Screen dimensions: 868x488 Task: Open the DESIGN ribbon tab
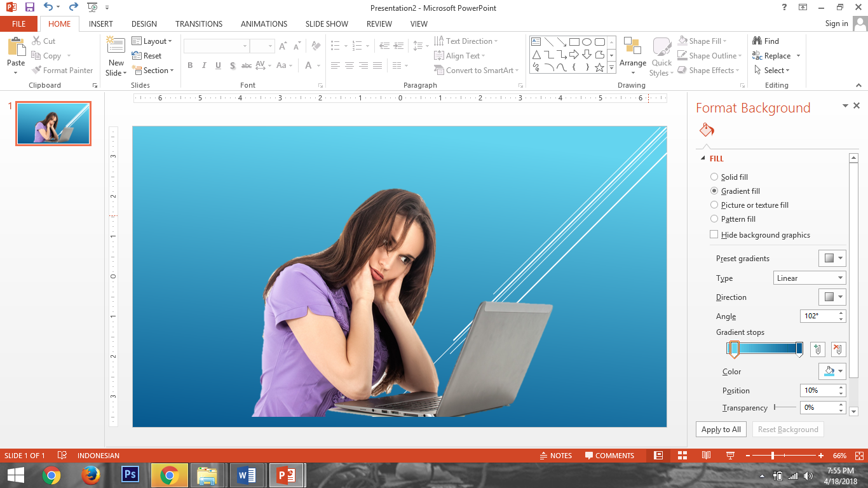tap(144, 24)
